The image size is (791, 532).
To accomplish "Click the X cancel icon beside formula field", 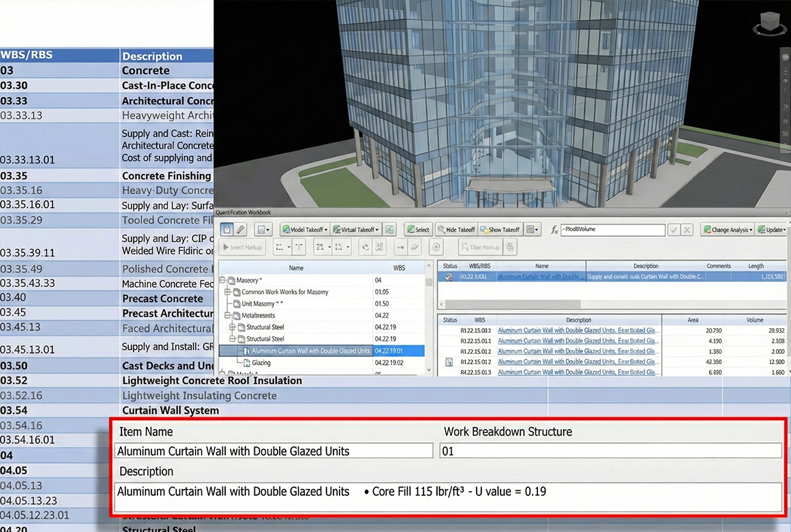I will (687, 231).
